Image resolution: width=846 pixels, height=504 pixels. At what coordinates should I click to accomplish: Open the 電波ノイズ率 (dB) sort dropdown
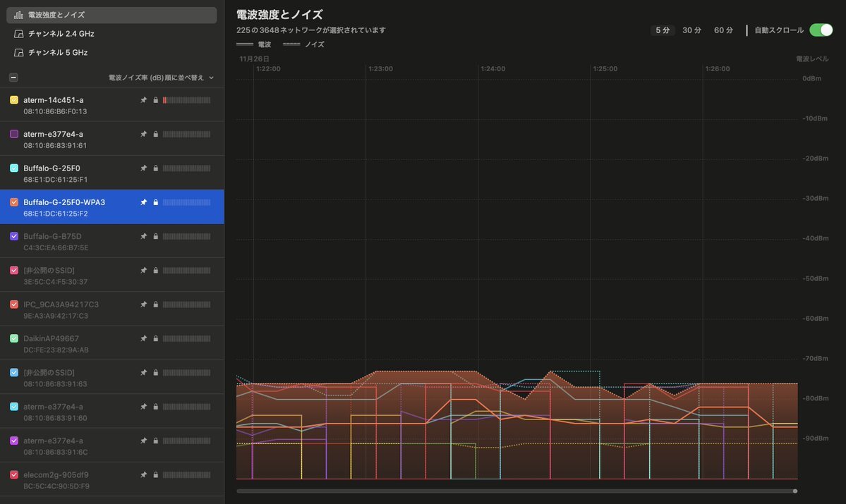pos(161,78)
